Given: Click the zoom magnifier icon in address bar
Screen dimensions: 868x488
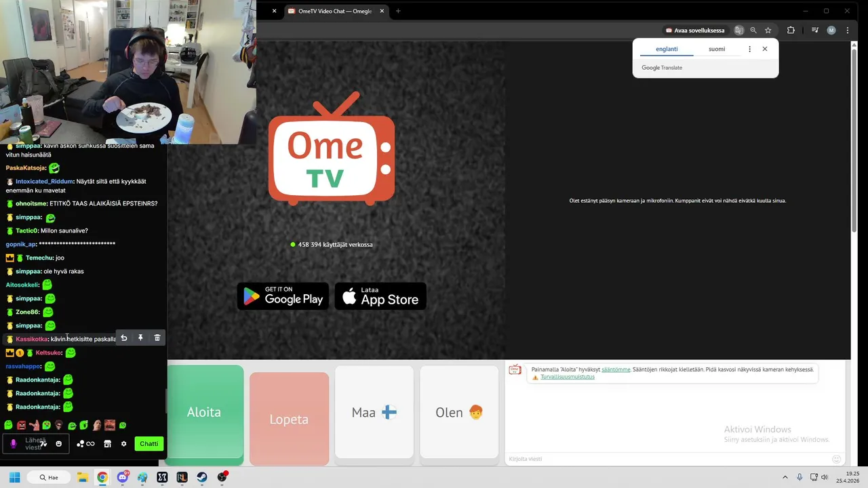Looking at the screenshot, I should click(753, 30).
